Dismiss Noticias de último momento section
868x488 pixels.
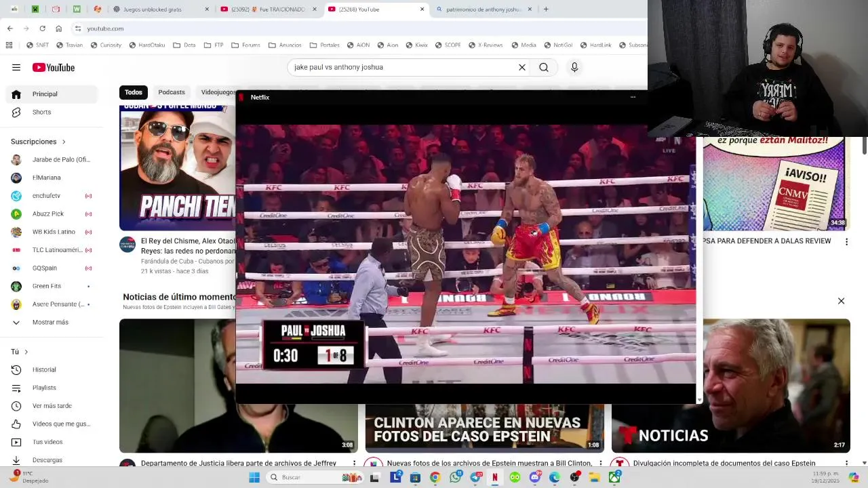(x=841, y=301)
